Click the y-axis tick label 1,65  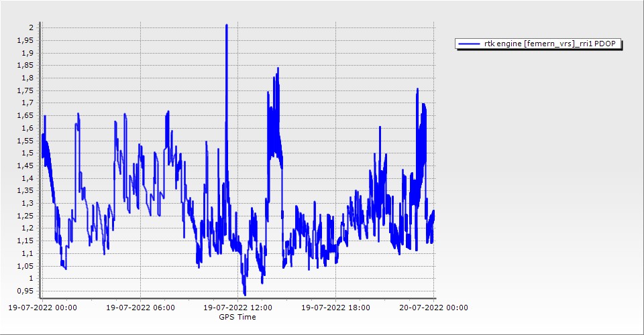click(24, 115)
